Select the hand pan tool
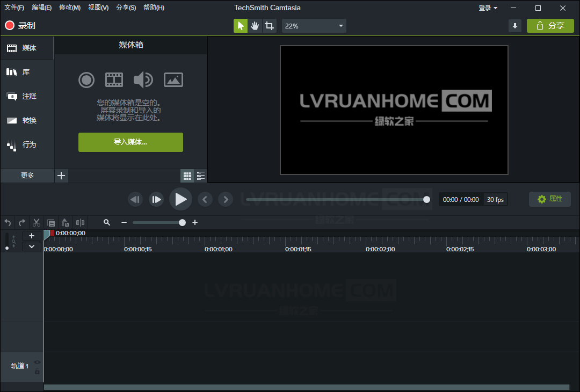 point(255,26)
